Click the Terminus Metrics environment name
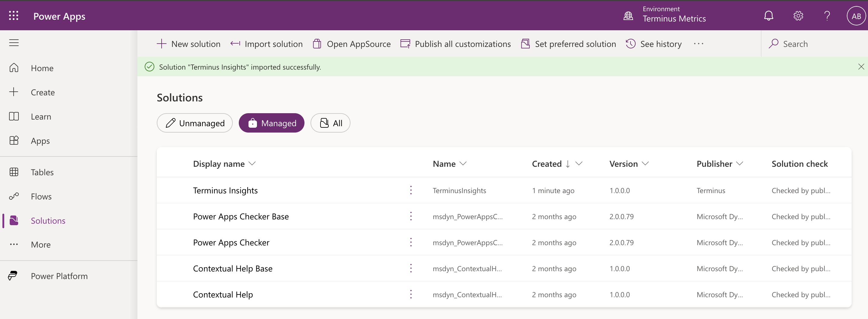 [x=674, y=18]
